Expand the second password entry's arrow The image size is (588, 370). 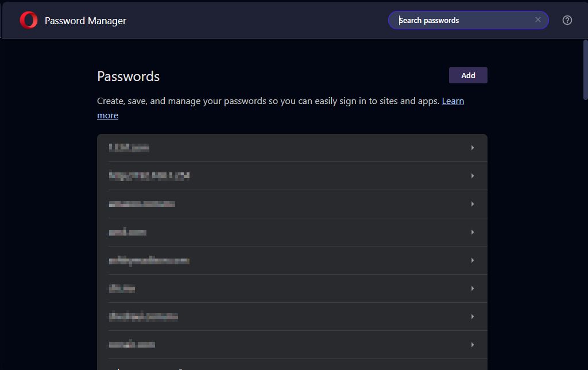[473, 176]
